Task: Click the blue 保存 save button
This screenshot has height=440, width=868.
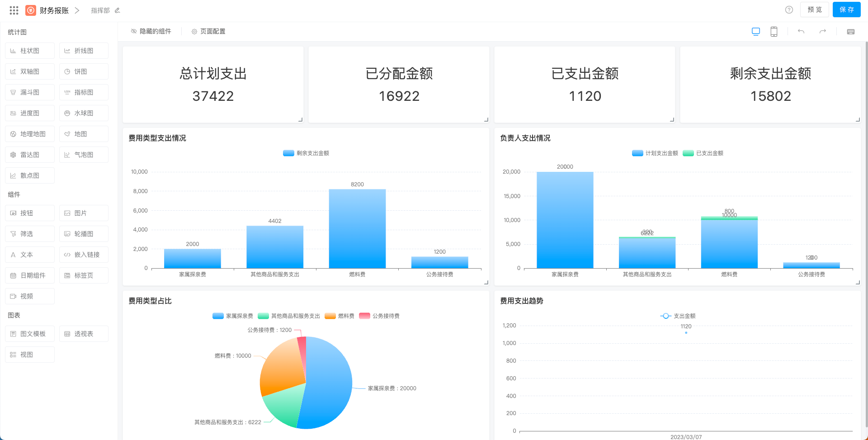Action: 846,10
